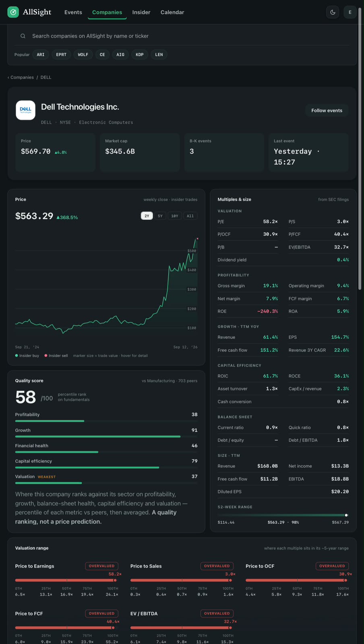Select the WOLF popular ticker chip
Viewport: 364px width, 644px height.
pyautogui.click(x=83, y=54)
